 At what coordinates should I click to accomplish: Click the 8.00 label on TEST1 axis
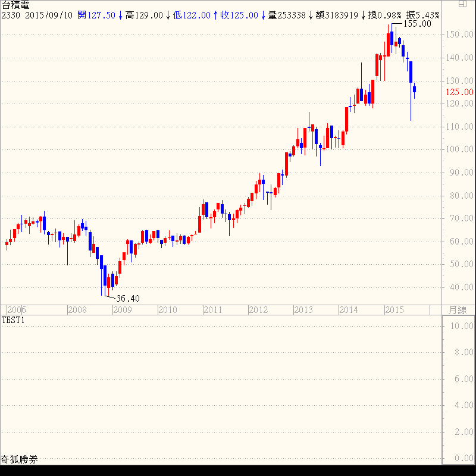coord(464,352)
